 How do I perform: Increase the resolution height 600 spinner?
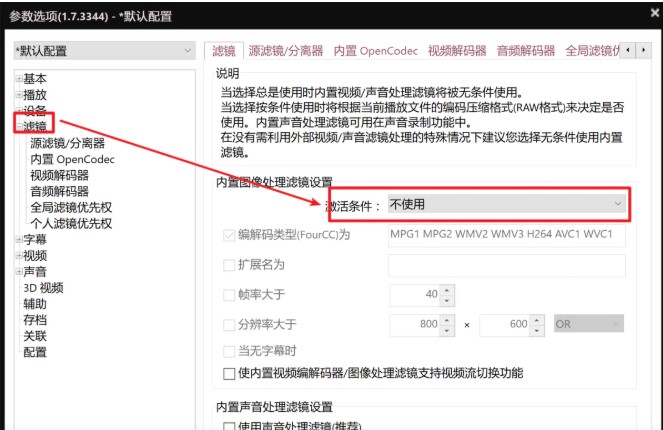(x=537, y=320)
